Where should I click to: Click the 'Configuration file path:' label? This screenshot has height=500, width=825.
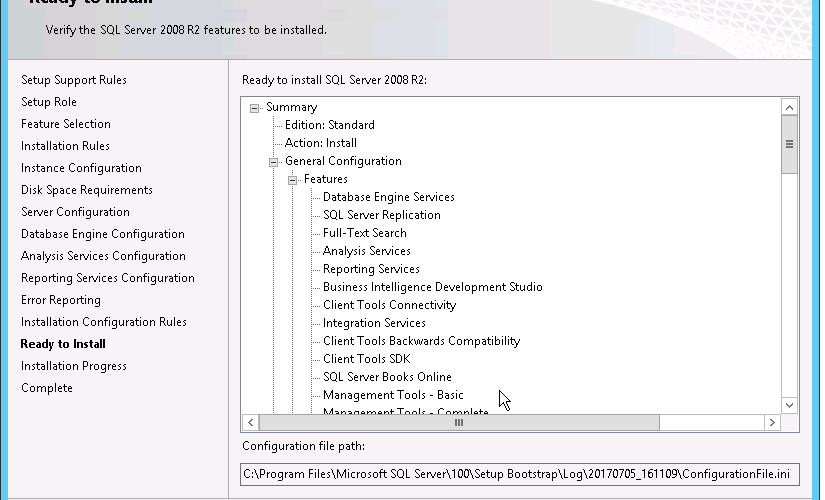303,446
